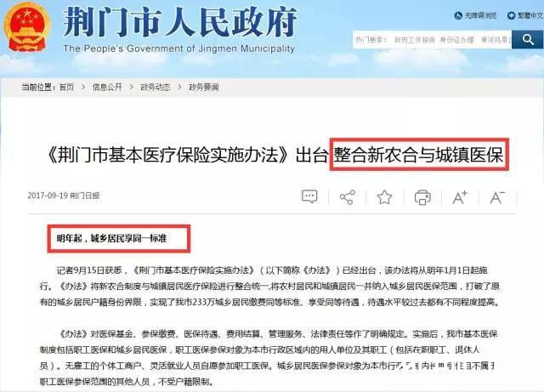Screen dimensions: 544x392
Task: Open 政务要闻 breadcrumb item
Action: (203, 87)
